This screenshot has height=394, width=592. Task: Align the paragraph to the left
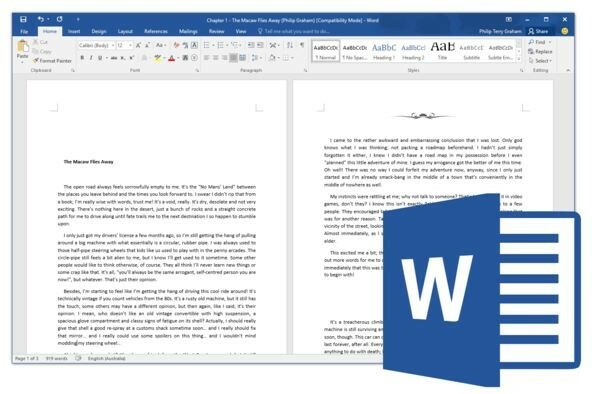[x=207, y=58]
